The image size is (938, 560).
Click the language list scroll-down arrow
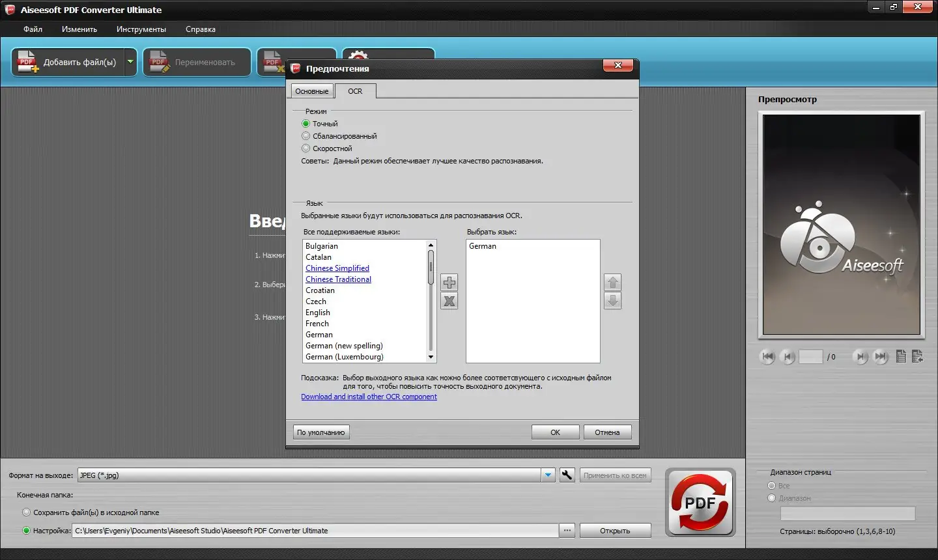click(431, 357)
